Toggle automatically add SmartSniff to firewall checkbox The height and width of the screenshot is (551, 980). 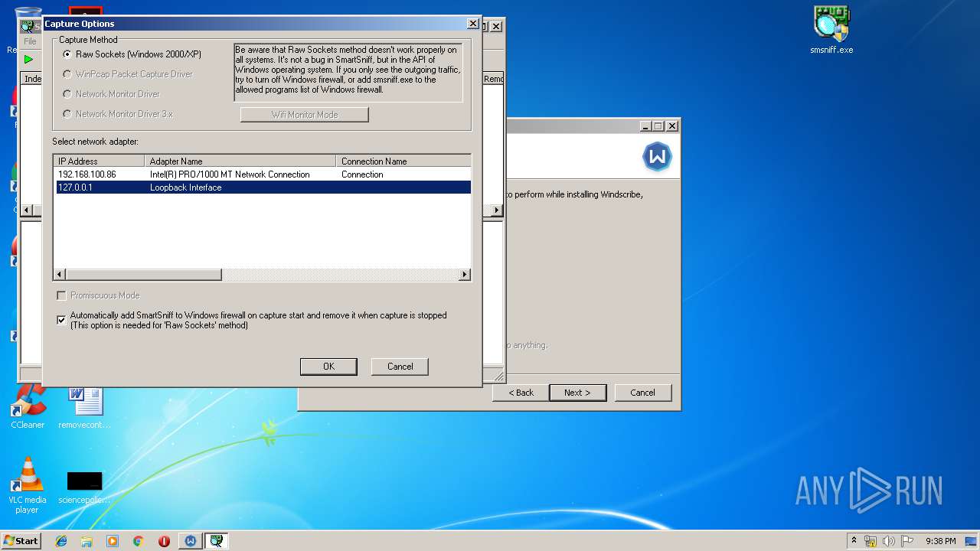click(61, 320)
